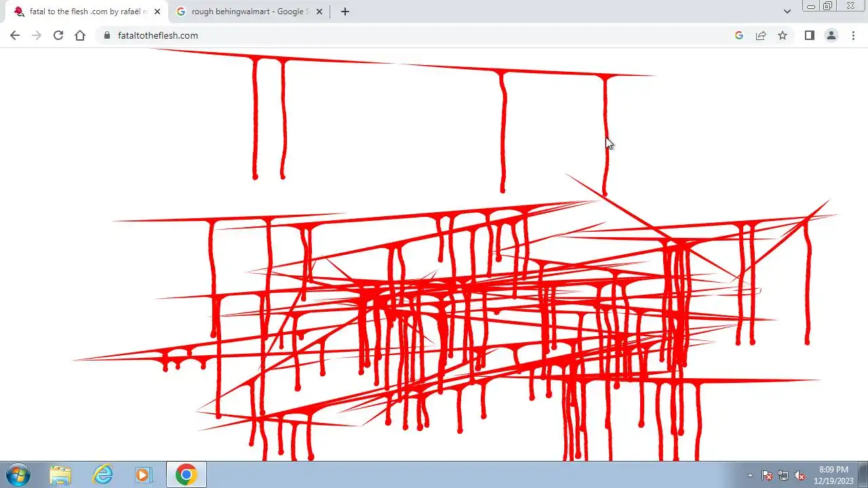
Task: Select the Chrome taskbar button
Action: pyautogui.click(x=186, y=474)
